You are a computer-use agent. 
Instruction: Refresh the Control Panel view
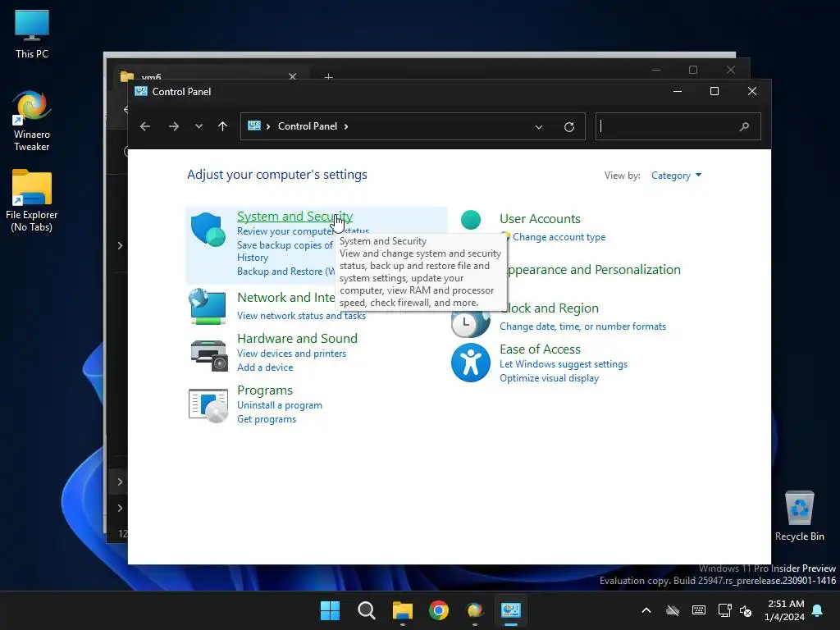(x=569, y=127)
